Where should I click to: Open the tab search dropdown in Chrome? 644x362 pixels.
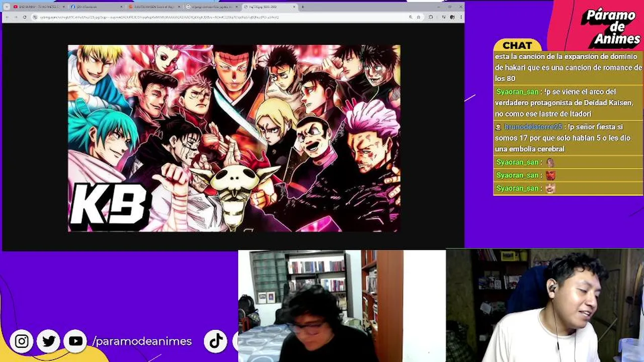pyautogui.click(x=7, y=7)
